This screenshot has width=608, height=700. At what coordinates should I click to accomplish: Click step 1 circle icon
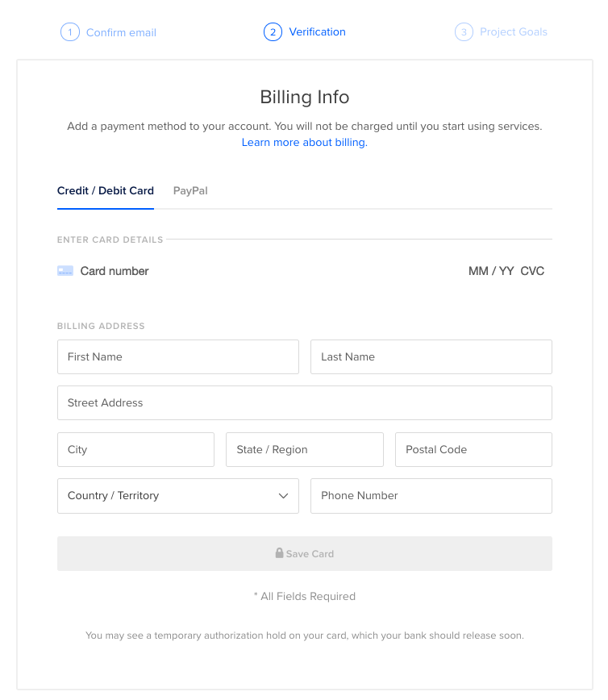[x=70, y=32]
